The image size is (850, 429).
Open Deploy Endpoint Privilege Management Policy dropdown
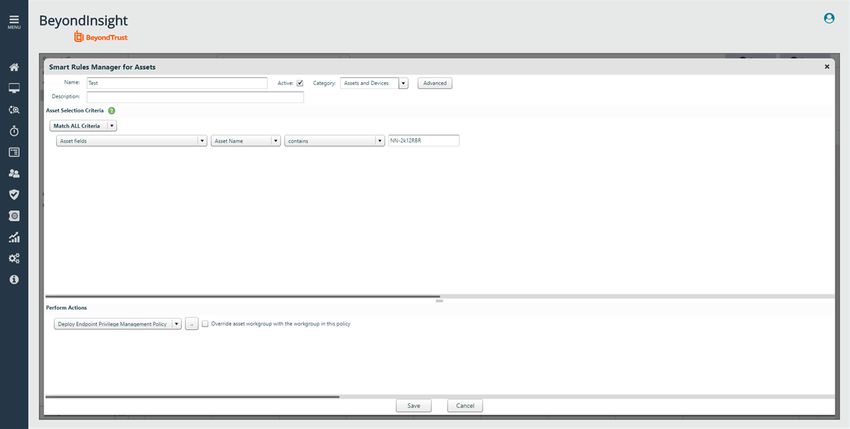pos(118,324)
